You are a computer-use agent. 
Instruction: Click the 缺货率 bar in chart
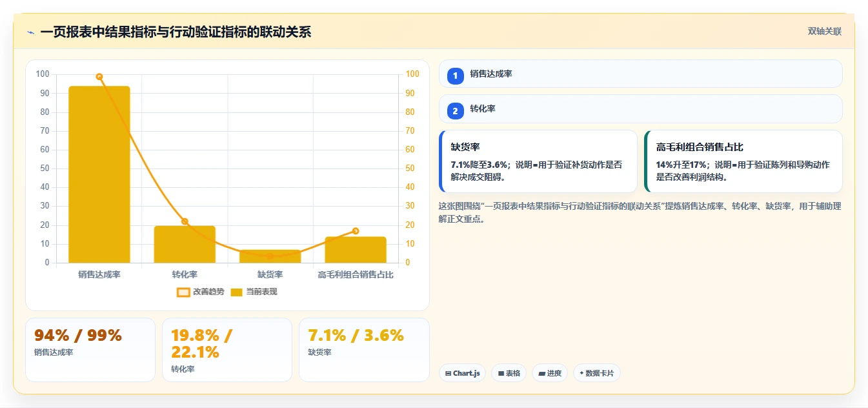coord(270,256)
